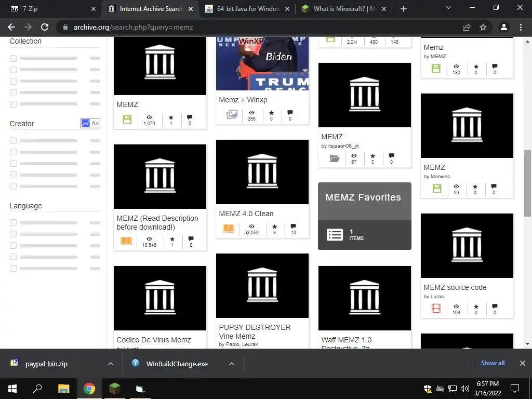Click the floppy icon under Memz by MEMZ
532x399 pixels.
click(x=436, y=69)
